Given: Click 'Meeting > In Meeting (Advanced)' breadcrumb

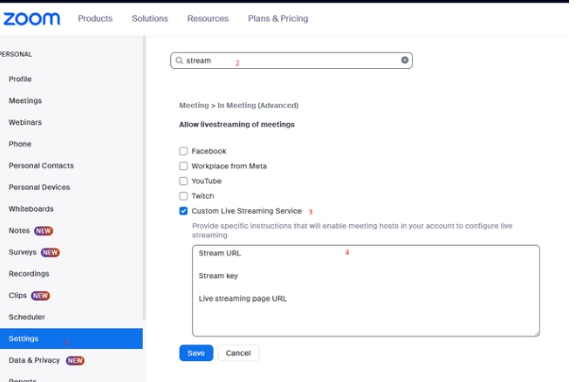Looking at the screenshot, I should pos(239,106).
